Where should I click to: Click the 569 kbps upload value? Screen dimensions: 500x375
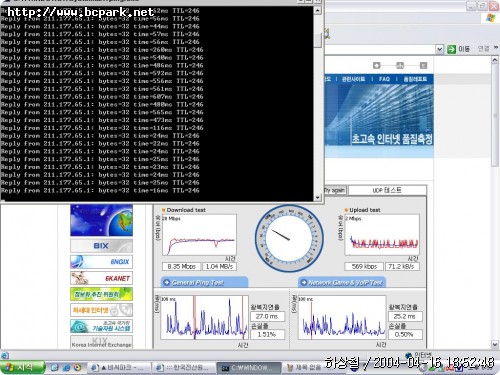(364, 267)
